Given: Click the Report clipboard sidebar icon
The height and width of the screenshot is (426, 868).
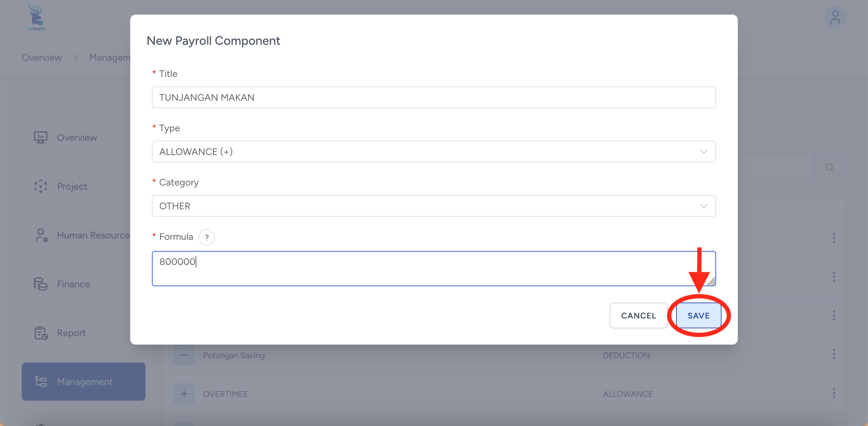Looking at the screenshot, I should tap(41, 333).
